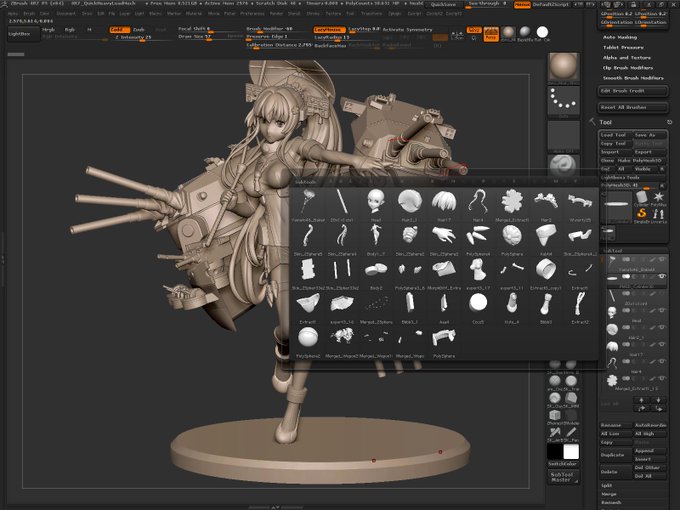
Task: Select the Cylinder3D tool icon
Action: pos(641,198)
